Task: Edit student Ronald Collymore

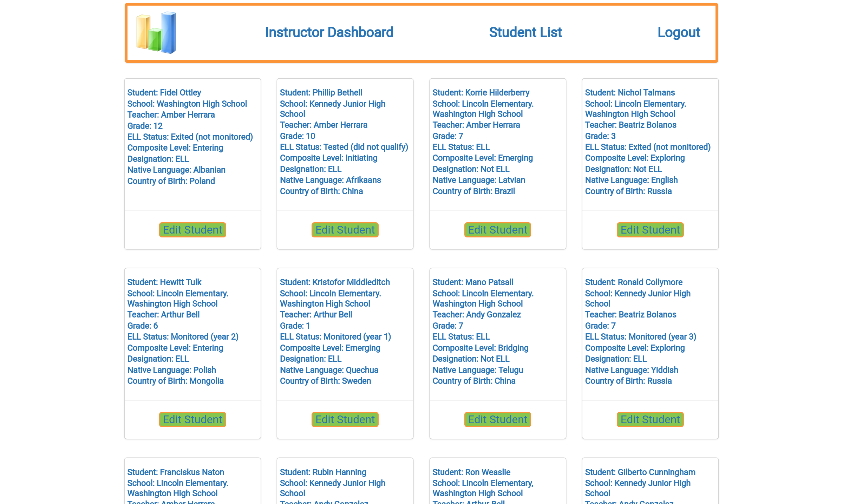Action: [650, 419]
